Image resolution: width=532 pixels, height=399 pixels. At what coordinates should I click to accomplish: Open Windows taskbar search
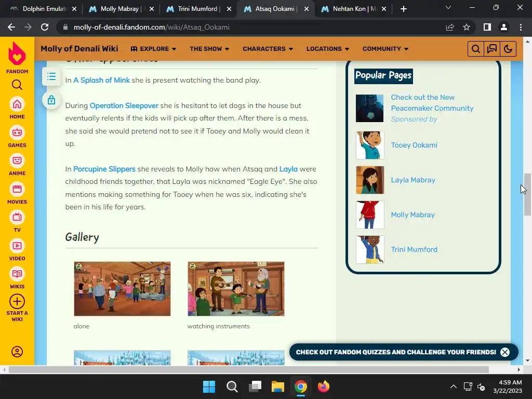tap(232, 387)
